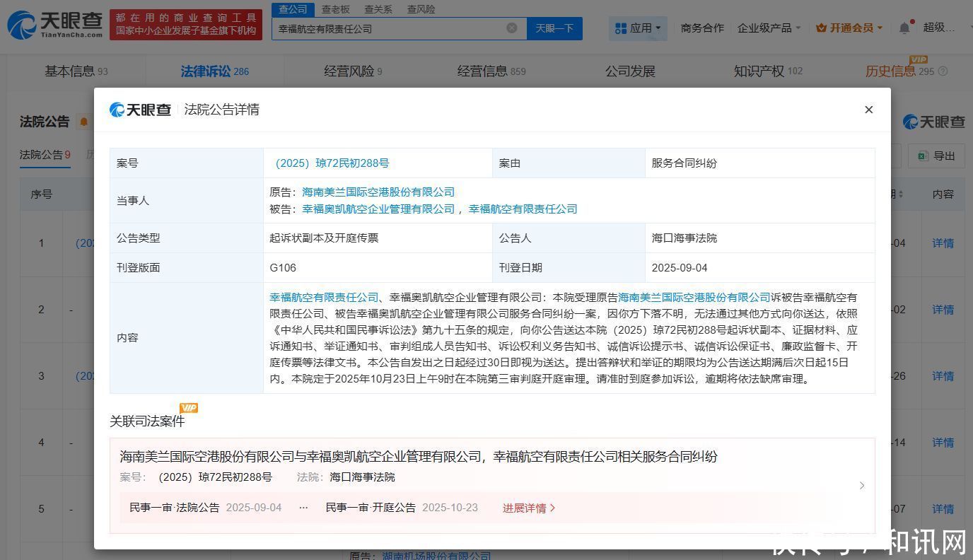
Task: Close the 法院公告详情 dialog
Action: (869, 110)
